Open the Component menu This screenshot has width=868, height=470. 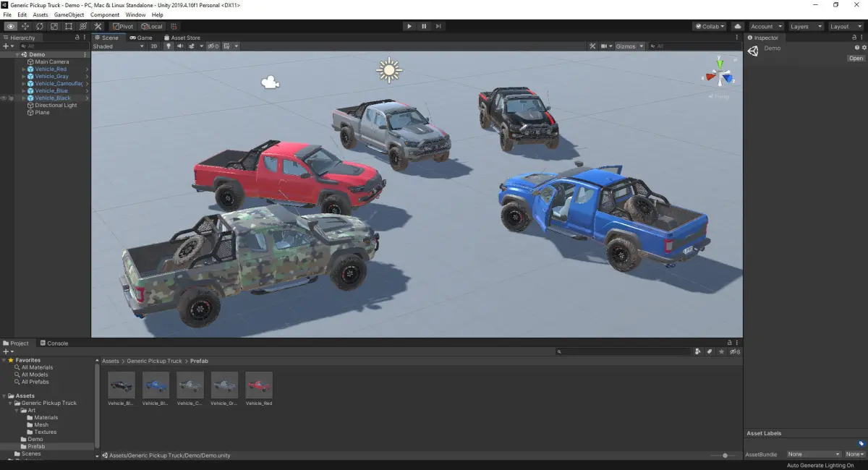click(105, 14)
